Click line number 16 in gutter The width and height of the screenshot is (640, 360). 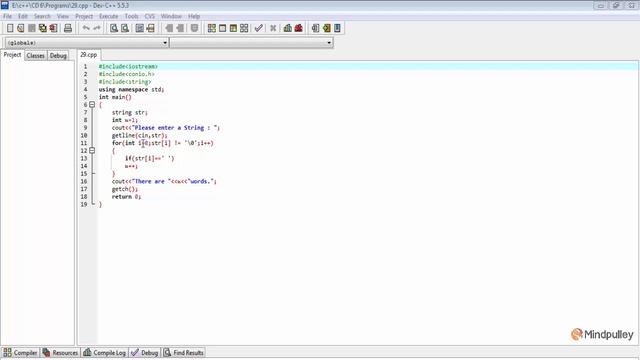click(x=84, y=181)
